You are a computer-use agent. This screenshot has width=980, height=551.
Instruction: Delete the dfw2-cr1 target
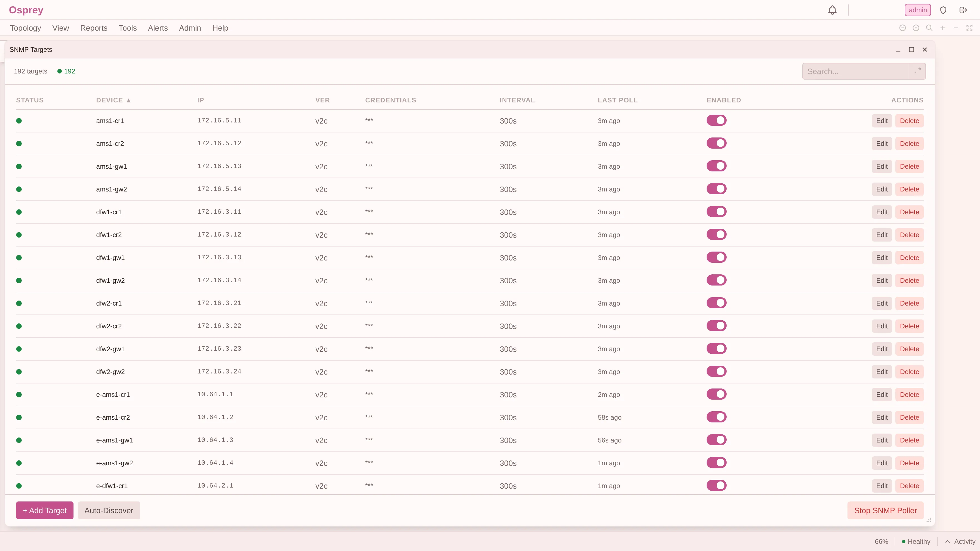909,303
